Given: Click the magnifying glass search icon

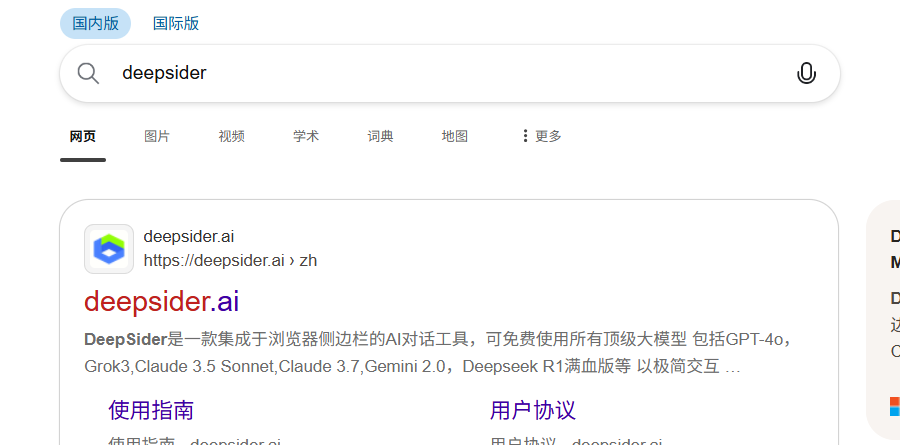Looking at the screenshot, I should [88, 73].
